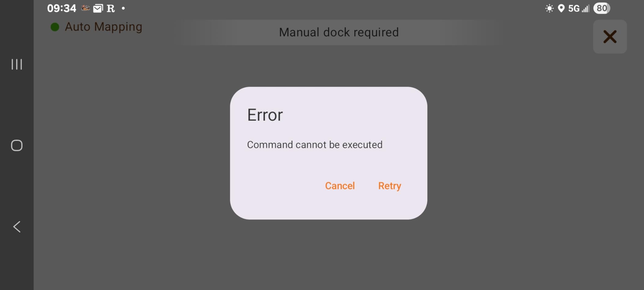Tap the location pin status icon
The width and height of the screenshot is (644, 290).
click(561, 8)
